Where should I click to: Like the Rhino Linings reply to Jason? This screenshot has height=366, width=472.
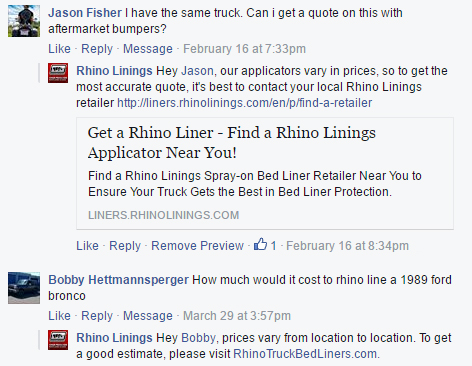pyautogui.click(x=87, y=246)
